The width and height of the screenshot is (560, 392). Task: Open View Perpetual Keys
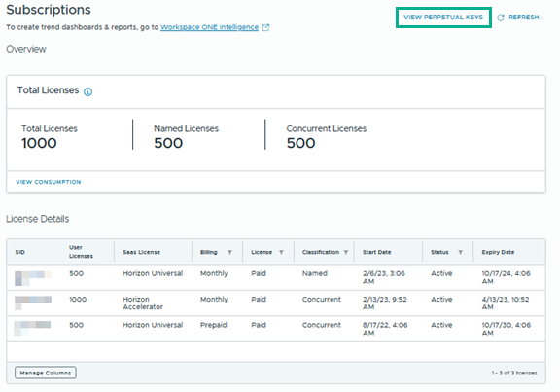443,18
